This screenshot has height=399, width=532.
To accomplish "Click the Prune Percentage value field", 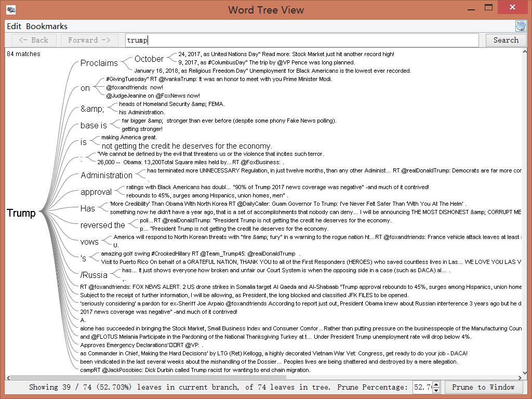I will [x=422, y=387].
